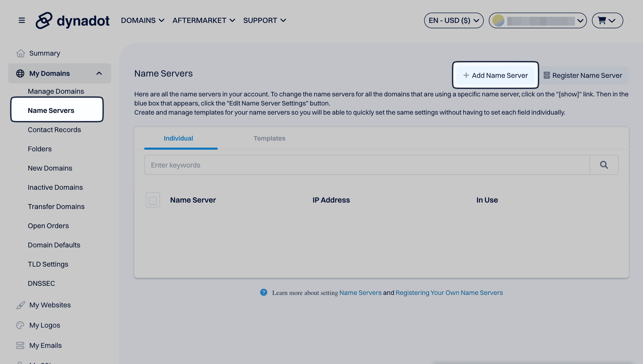Open My Emails section
The image size is (643, 364).
tap(45, 345)
